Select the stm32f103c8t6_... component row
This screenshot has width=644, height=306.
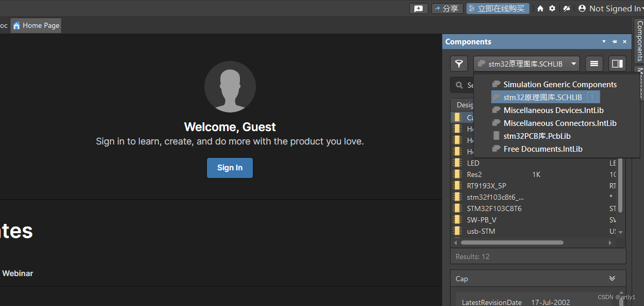click(534, 197)
